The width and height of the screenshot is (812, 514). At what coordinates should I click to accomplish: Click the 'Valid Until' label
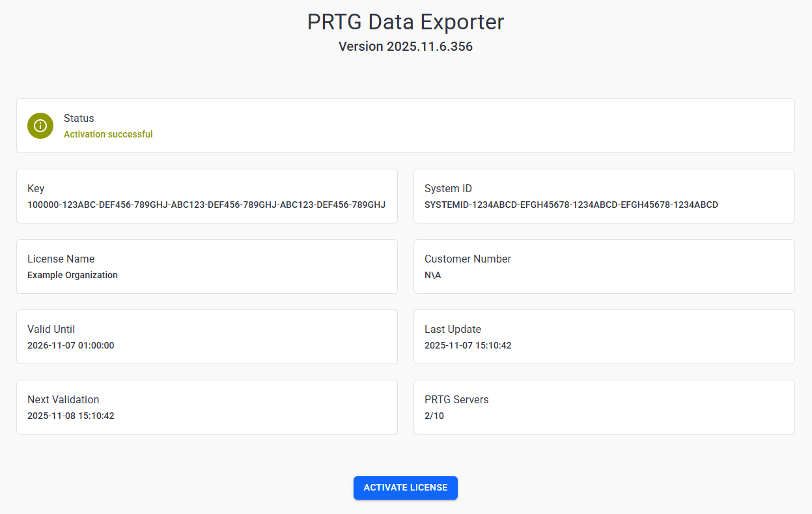[51, 330]
